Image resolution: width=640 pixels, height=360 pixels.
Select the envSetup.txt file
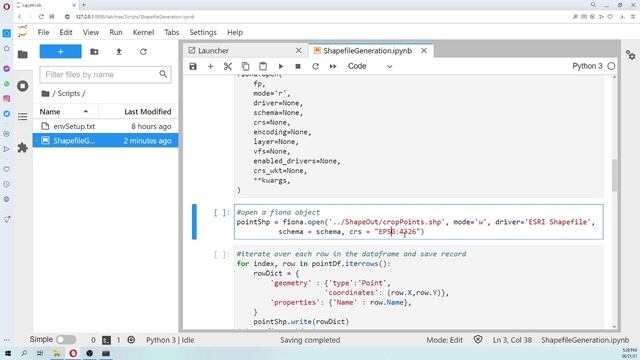click(x=106, y=126)
